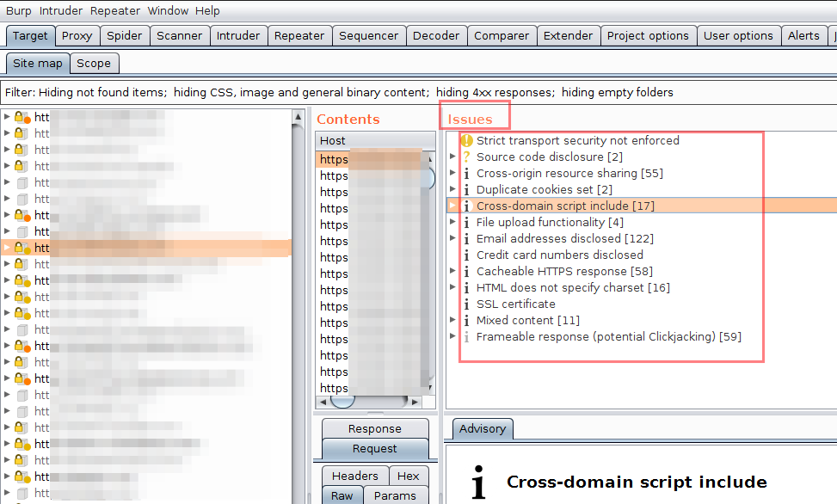837x504 pixels.
Task: Click info icon beside Cross-origin resource sharing
Action: (466, 174)
